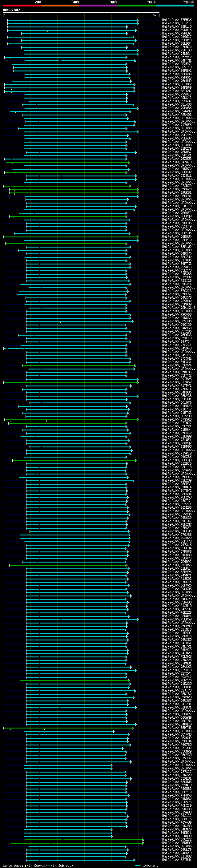The width and height of the screenshot is (197, 868).
Task: Select the UniRef100_C5DEX6 label
Action: pyautogui.click(x=177, y=477)
